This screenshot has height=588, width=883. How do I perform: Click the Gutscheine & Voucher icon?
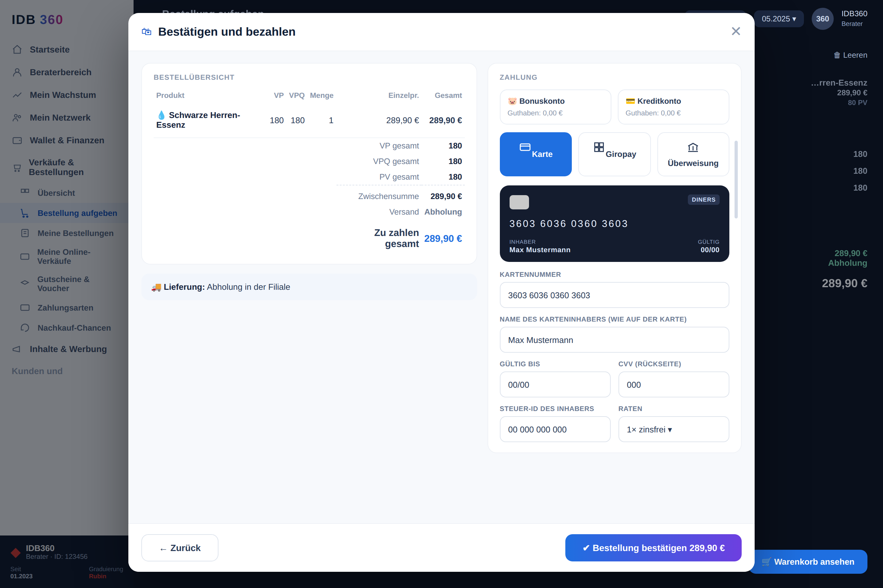[x=25, y=282]
